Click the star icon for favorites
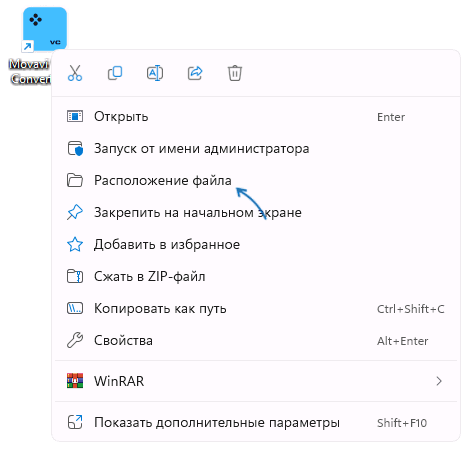 click(75, 244)
